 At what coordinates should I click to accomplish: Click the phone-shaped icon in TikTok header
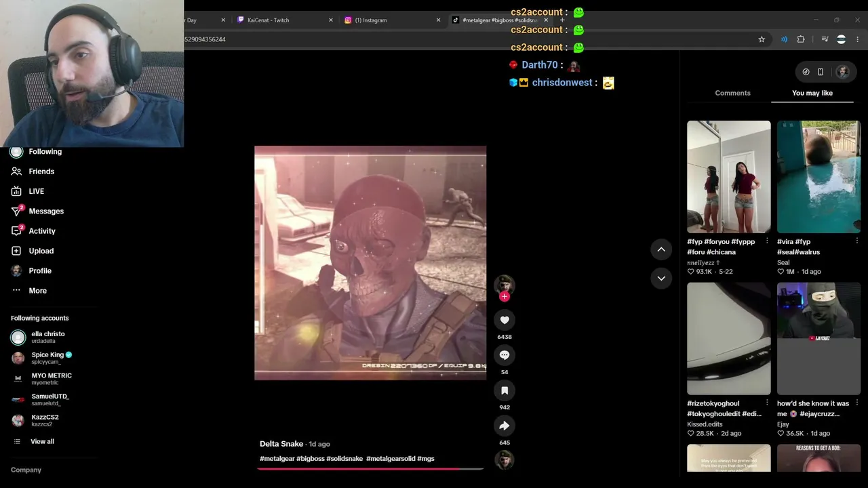click(821, 72)
